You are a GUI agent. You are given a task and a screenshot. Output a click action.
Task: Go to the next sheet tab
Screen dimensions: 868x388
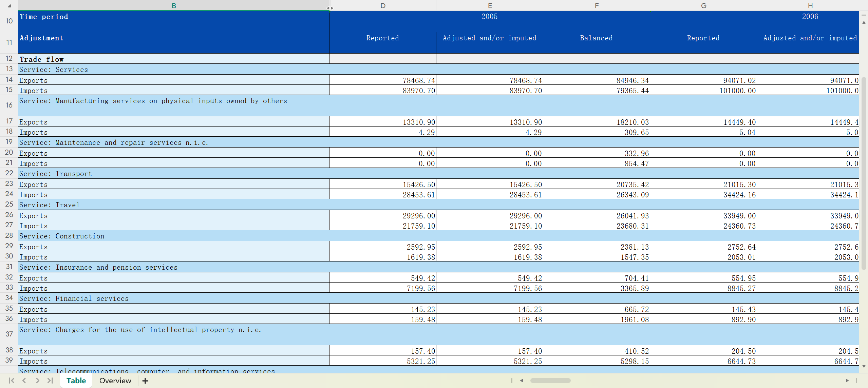[x=37, y=381]
